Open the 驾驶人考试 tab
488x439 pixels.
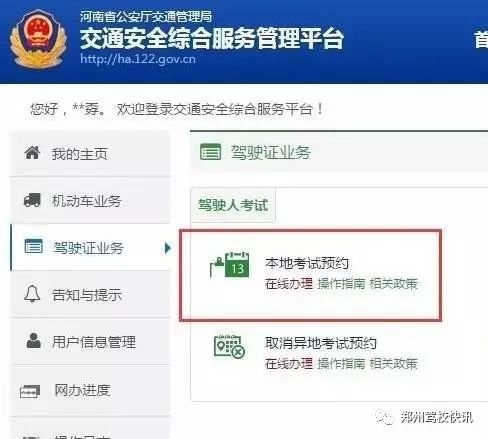coord(233,205)
